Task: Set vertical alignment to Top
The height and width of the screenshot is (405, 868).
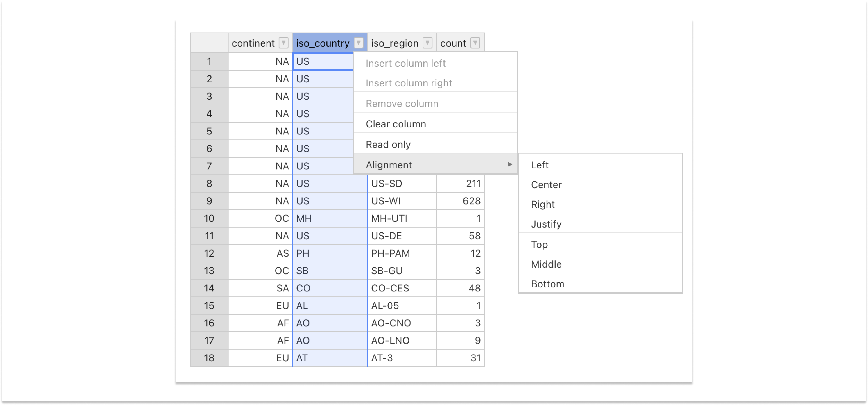Action: tap(539, 244)
